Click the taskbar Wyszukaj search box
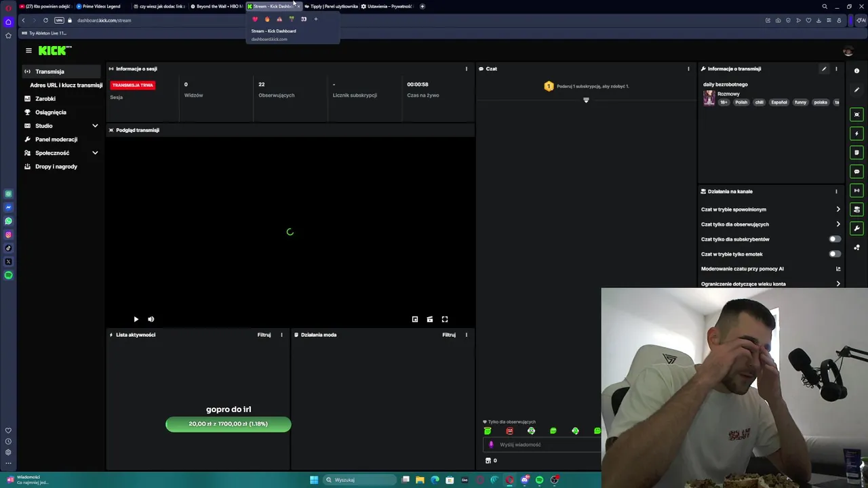This screenshot has height=488, width=868. (359, 480)
